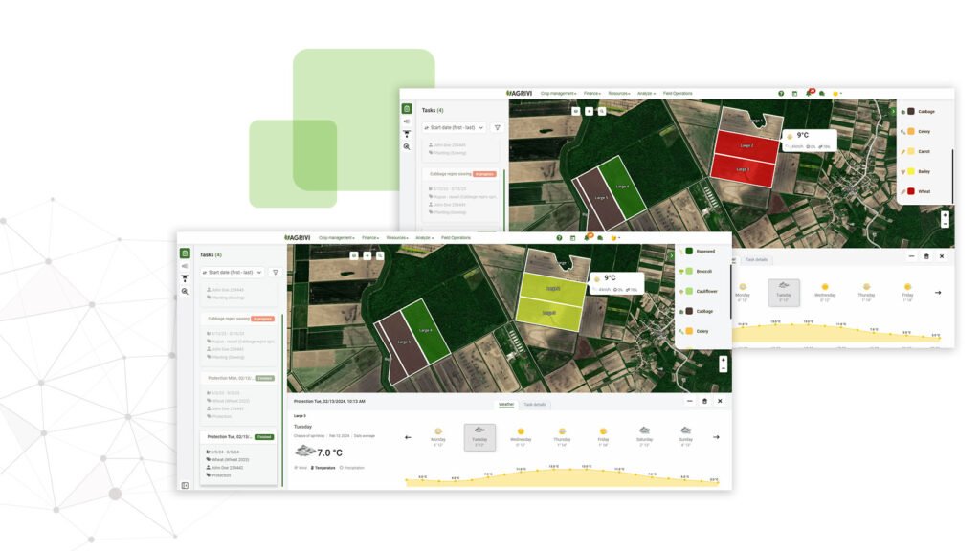Open Finance menu in front window

370,238
